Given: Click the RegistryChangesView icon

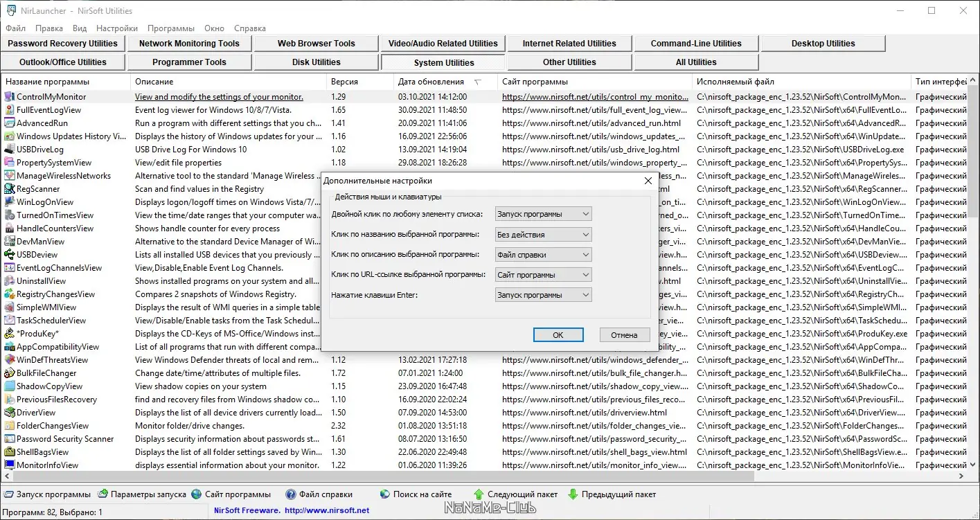Looking at the screenshot, I should (x=9, y=294).
